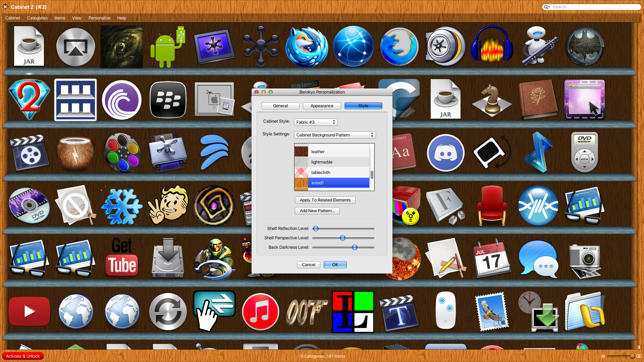Select the wood1 pattern row

(x=332, y=183)
